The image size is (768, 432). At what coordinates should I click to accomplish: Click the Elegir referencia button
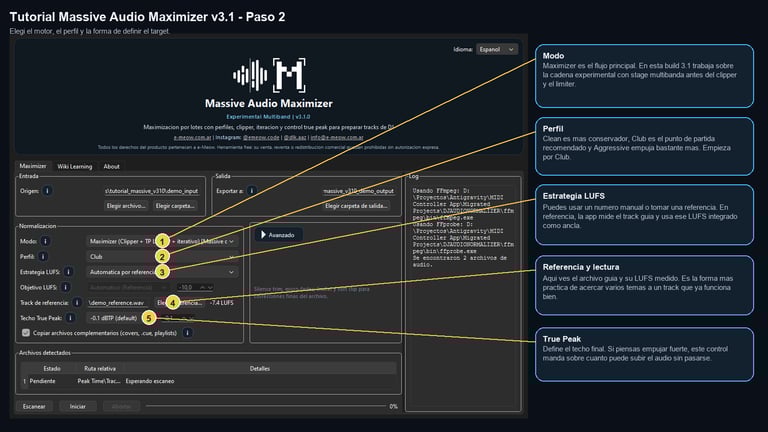179,303
